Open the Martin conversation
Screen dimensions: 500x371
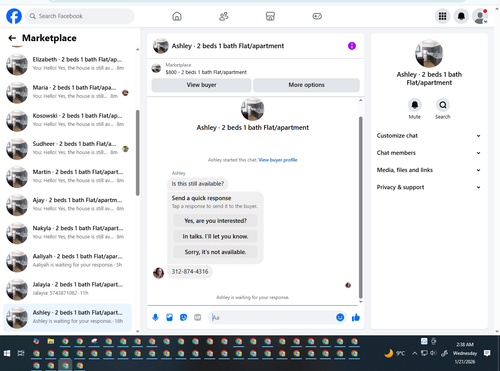(67, 176)
